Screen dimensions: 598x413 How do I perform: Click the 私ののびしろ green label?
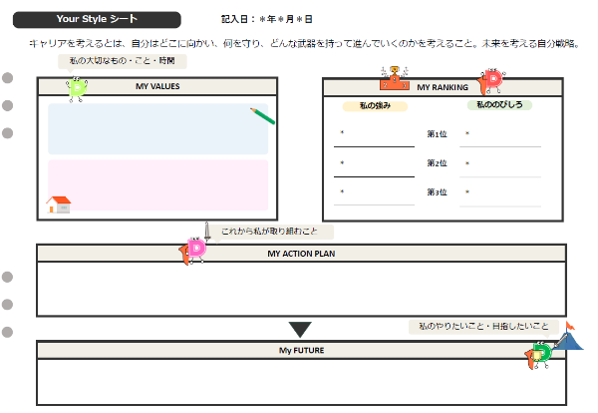click(x=499, y=104)
